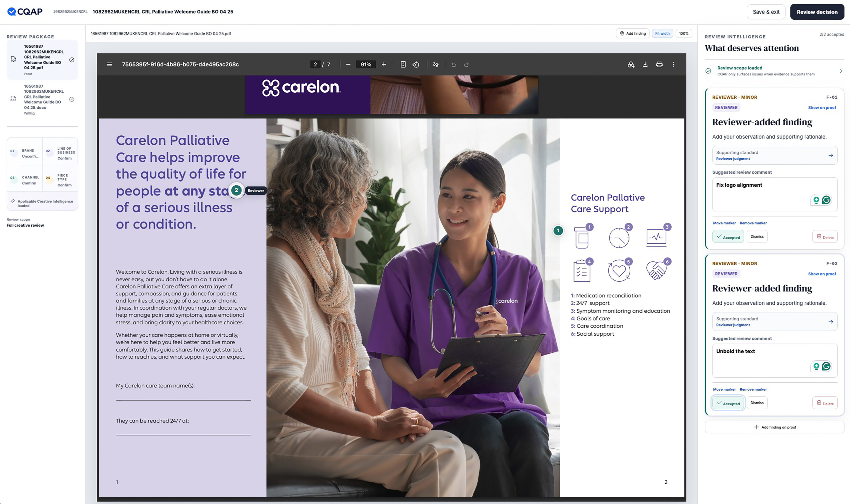The image size is (850, 504).
Task: Redo the PDF annotation
Action: (x=466, y=64)
